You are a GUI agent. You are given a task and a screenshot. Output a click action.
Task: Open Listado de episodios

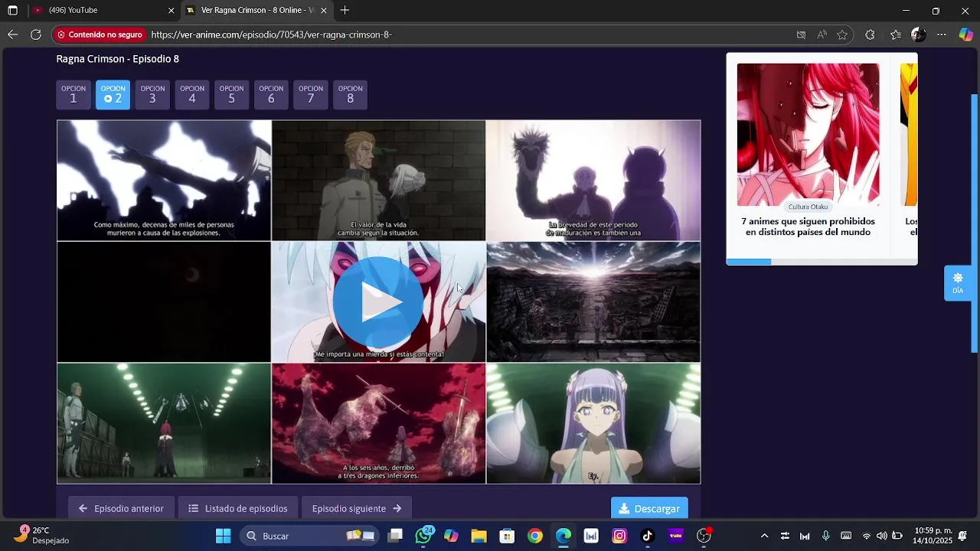238,508
